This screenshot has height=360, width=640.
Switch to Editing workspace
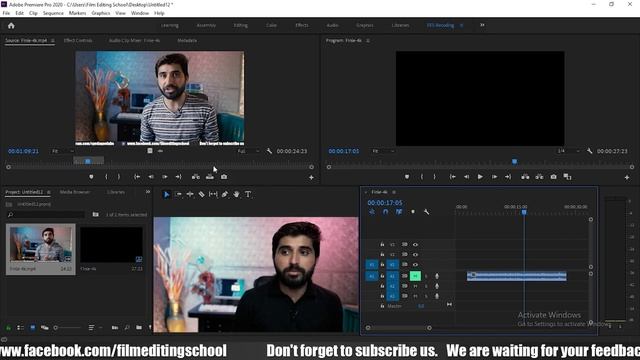coord(240,25)
